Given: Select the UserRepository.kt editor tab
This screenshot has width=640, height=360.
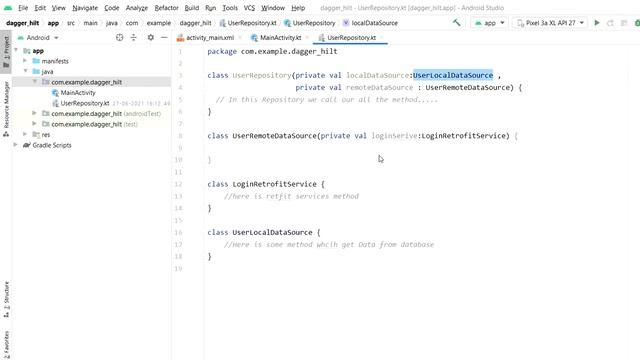Looking at the screenshot, I should pyautogui.click(x=351, y=38).
